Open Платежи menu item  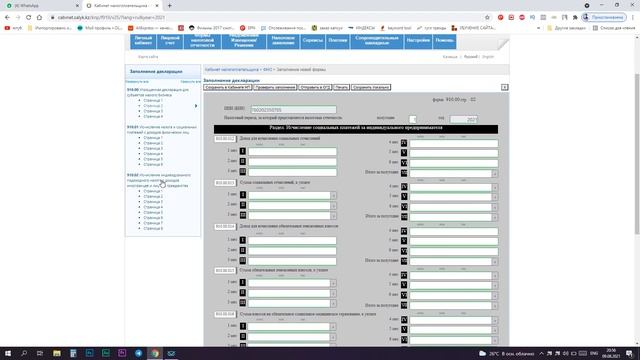(x=338, y=41)
